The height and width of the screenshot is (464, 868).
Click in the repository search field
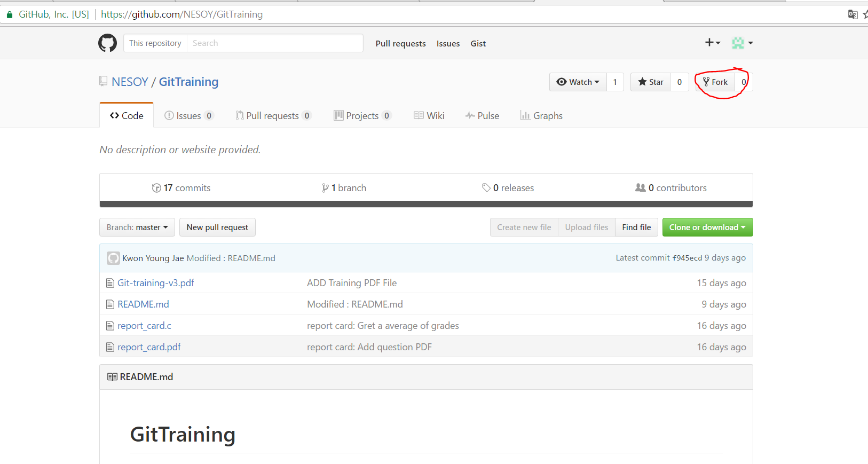point(275,43)
